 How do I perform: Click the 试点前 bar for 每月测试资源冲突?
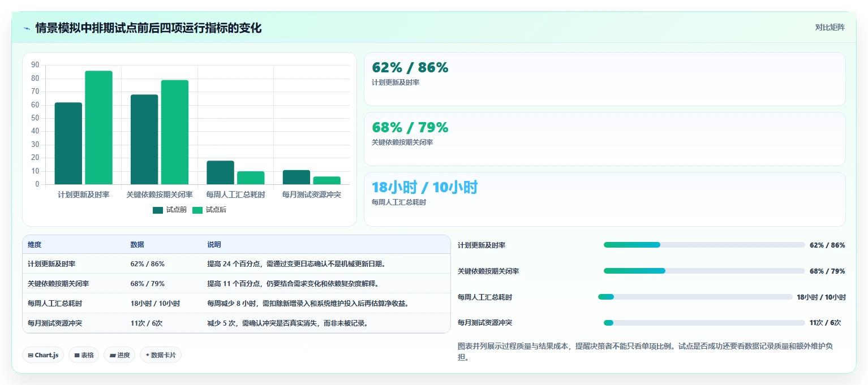[x=297, y=177]
